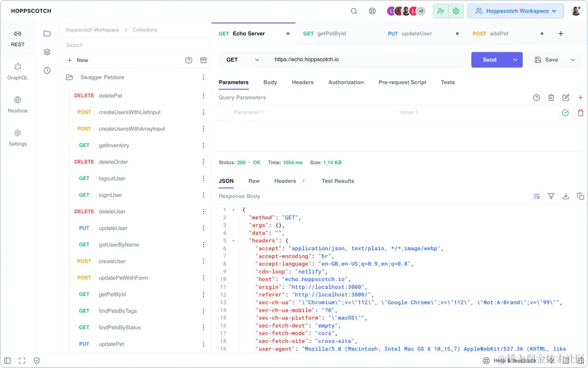This screenshot has height=368, width=588.
Task: Collapse the headers JSON fold arrow
Action: (x=233, y=241)
